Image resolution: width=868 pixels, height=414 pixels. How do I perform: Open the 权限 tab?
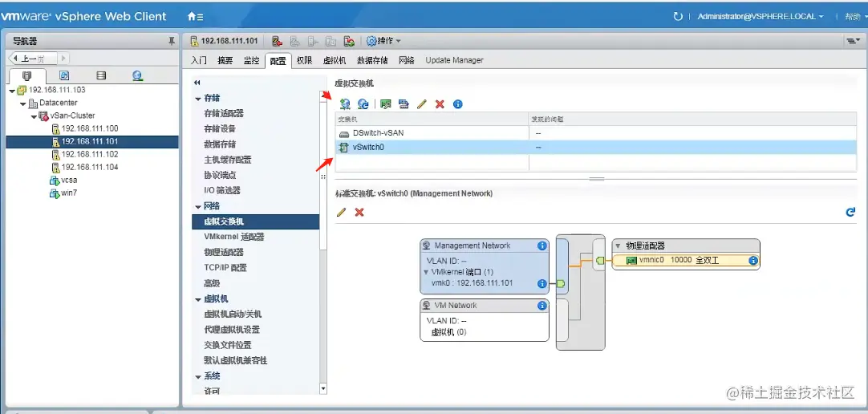[305, 60]
